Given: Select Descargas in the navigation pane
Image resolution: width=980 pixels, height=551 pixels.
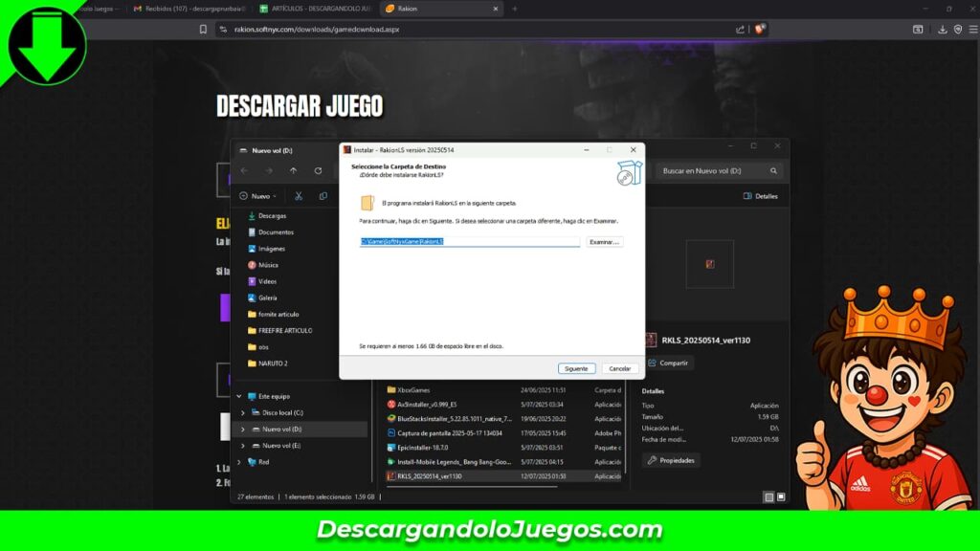Looking at the screenshot, I should [272, 216].
